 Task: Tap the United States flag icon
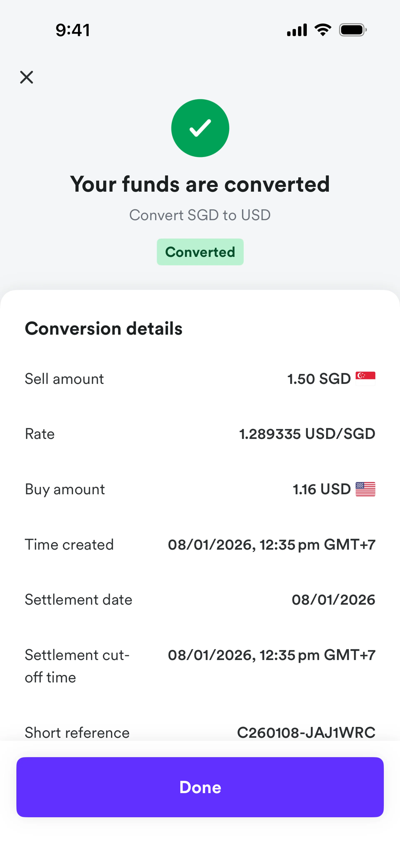click(x=365, y=489)
